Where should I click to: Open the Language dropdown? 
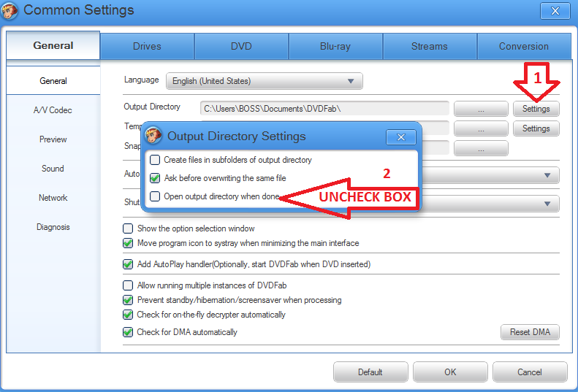pos(265,81)
